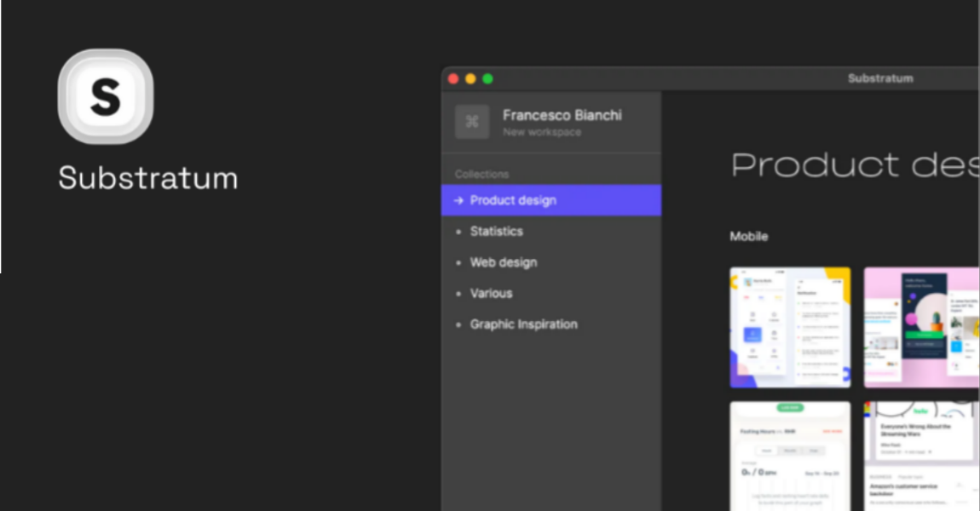Click the Product design page heading

855,165
